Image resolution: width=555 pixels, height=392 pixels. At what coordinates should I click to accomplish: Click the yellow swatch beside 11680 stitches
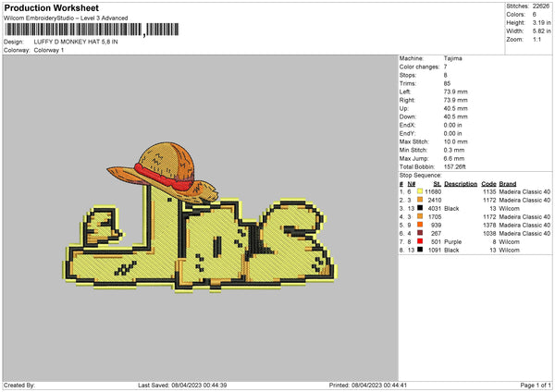[420, 191]
